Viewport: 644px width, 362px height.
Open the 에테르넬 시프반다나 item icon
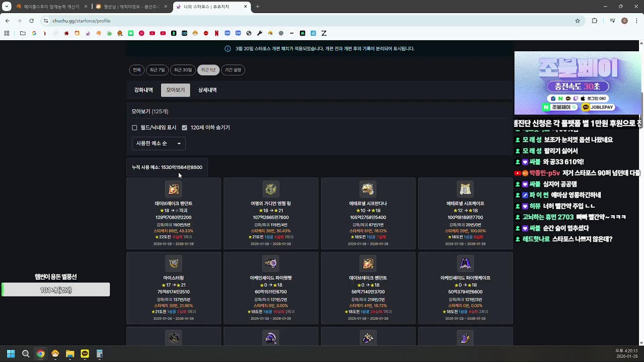(368, 189)
